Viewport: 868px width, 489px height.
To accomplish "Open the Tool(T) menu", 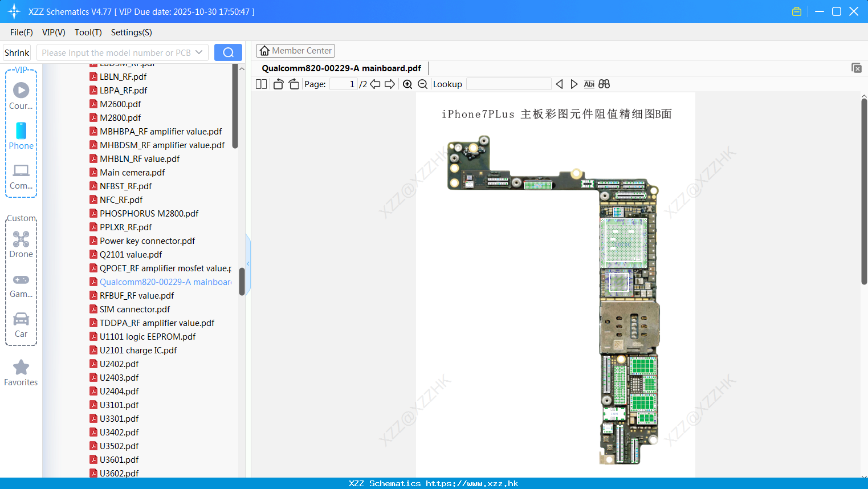I will [88, 32].
